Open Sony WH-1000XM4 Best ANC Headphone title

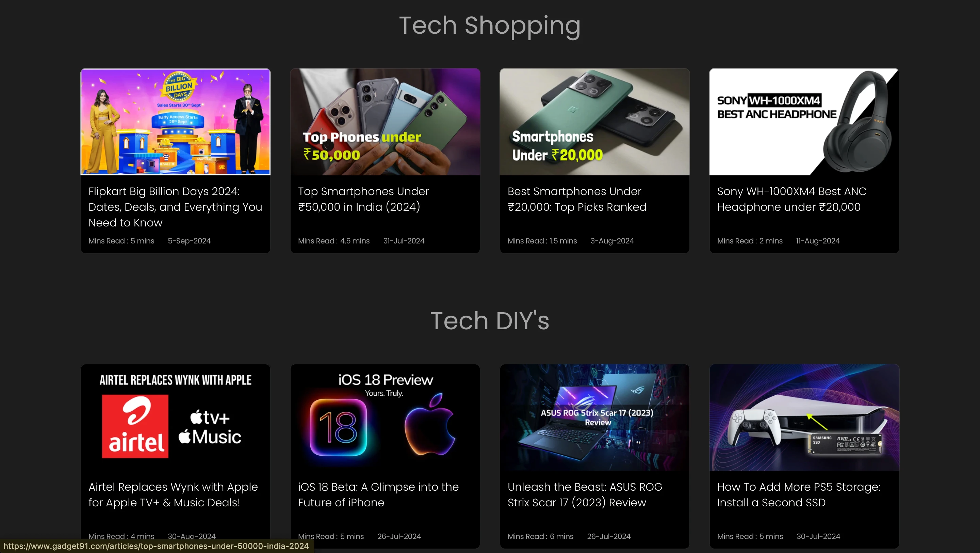pos(792,199)
